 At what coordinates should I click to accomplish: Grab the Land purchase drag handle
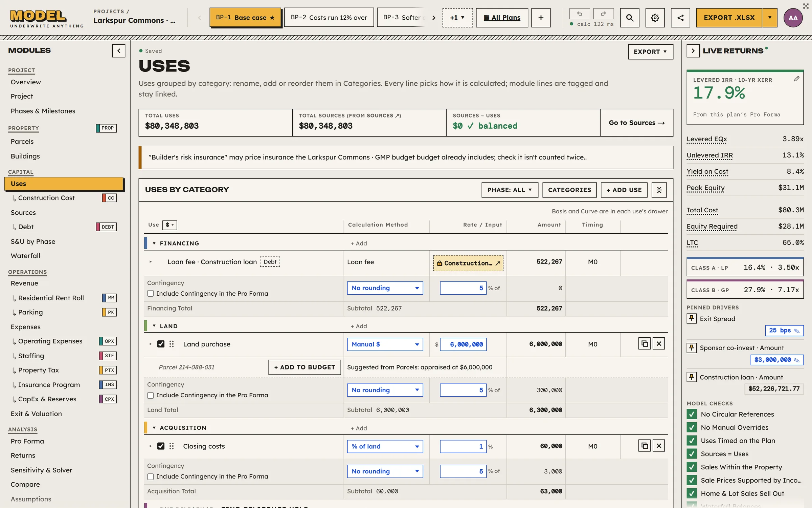(x=172, y=344)
